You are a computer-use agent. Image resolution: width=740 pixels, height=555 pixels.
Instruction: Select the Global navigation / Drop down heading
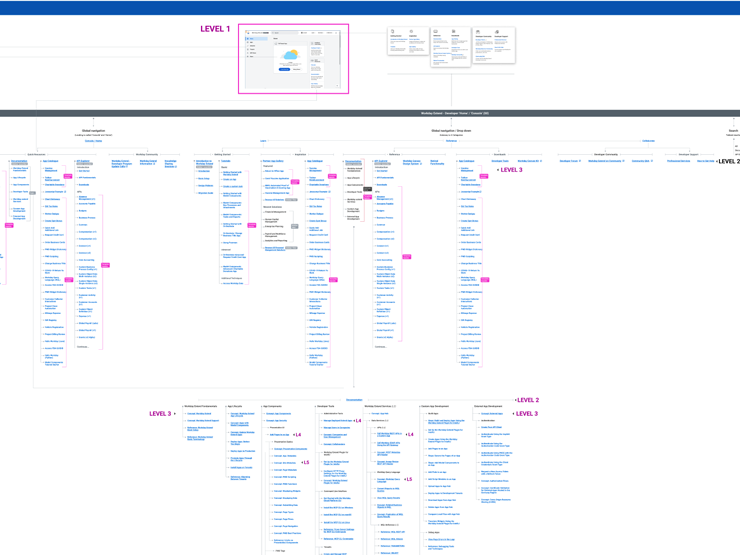[x=451, y=131]
